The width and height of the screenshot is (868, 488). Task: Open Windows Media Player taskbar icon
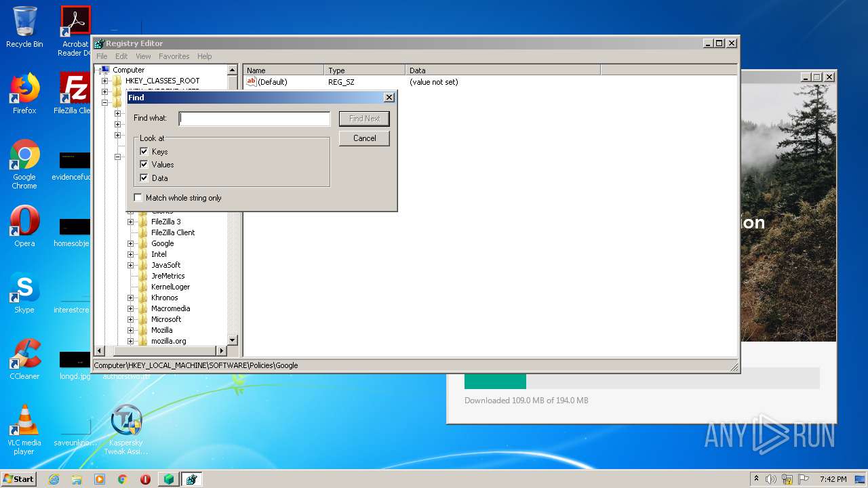tap(100, 479)
